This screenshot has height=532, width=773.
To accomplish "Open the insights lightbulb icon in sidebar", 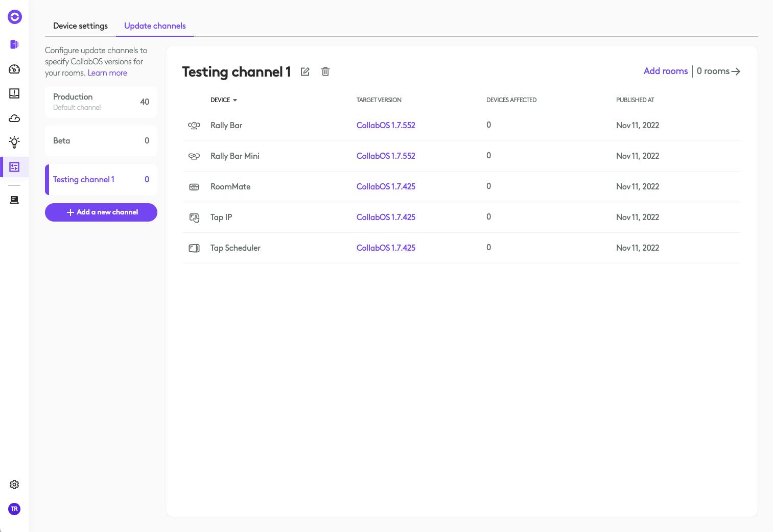I will pyautogui.click(x=14, y=142).
